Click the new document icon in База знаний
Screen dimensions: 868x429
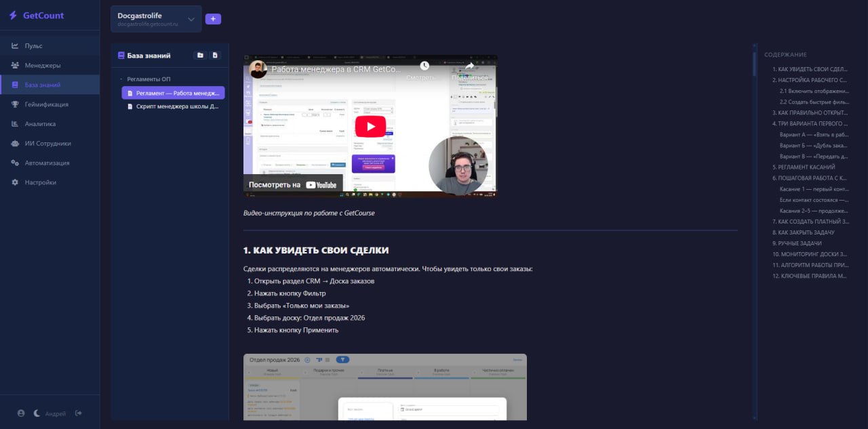point(215,56)
